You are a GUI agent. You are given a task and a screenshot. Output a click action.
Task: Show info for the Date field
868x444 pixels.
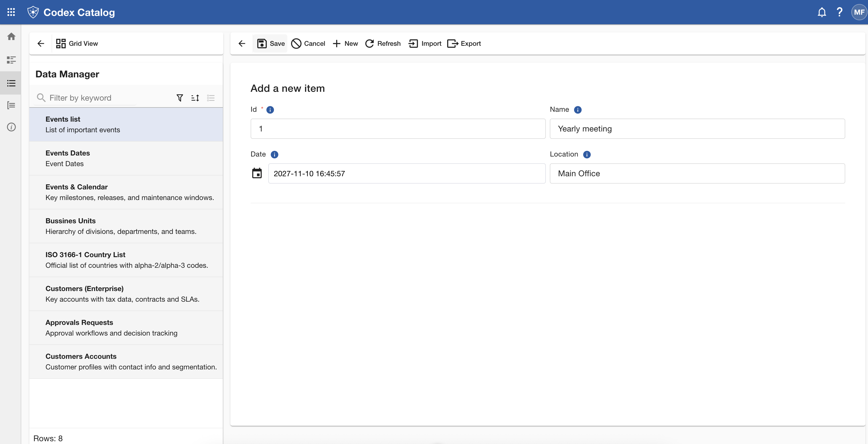(x=275, y=155)
